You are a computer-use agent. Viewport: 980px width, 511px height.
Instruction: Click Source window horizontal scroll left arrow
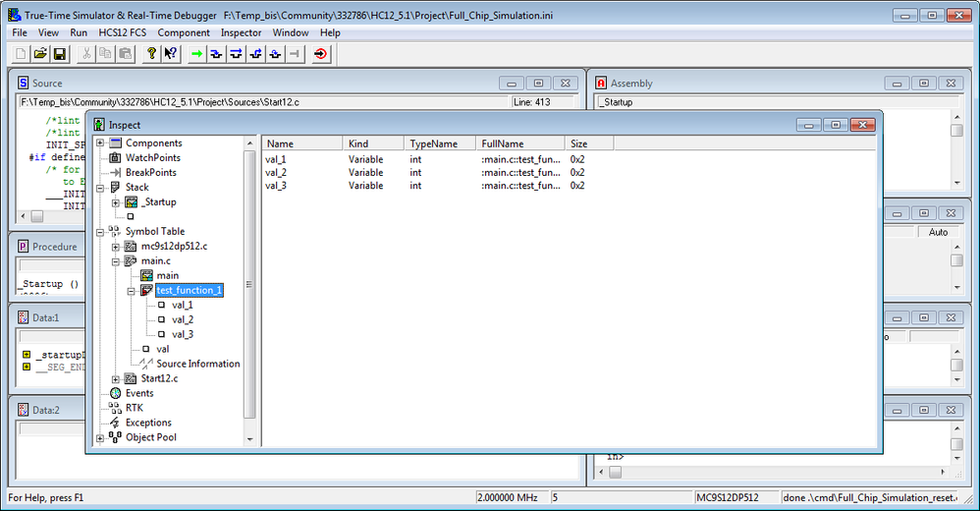(24, 216)
